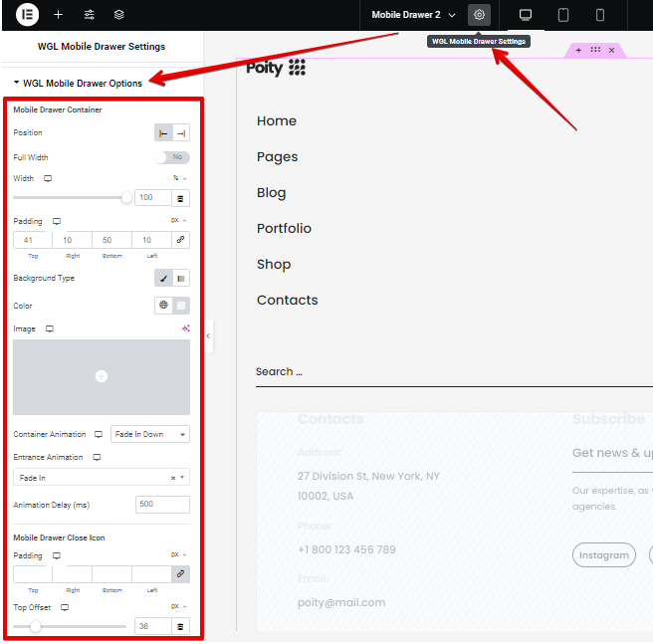Change Close Icon Padding unit dropdown
Screen dimensions: 653x644
point(179,554)
